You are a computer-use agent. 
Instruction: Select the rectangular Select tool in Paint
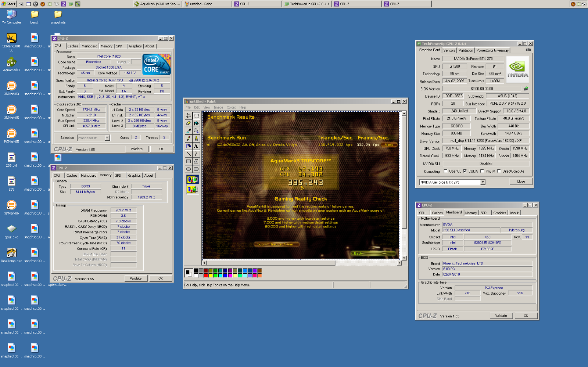click(x=196, y=115)
